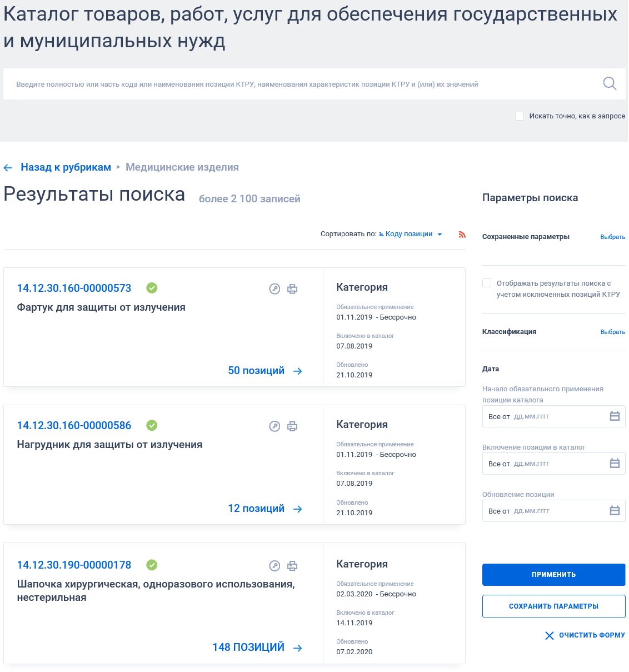
Task: View 148 ПОЗИЦИЙ link
Action: [x=248, y=648]
